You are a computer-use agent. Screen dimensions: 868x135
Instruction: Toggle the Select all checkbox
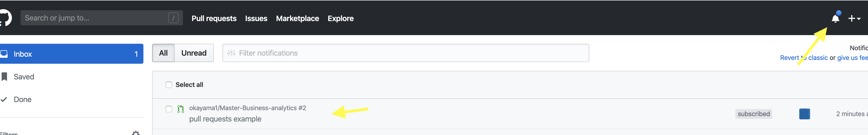[x=169, y=85]
